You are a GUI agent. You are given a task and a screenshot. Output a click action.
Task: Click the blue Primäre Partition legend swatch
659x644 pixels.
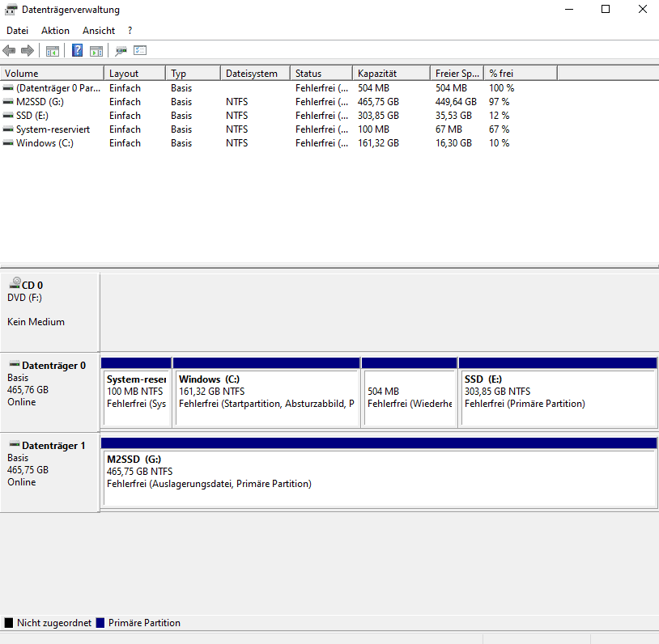click(100, 623)
